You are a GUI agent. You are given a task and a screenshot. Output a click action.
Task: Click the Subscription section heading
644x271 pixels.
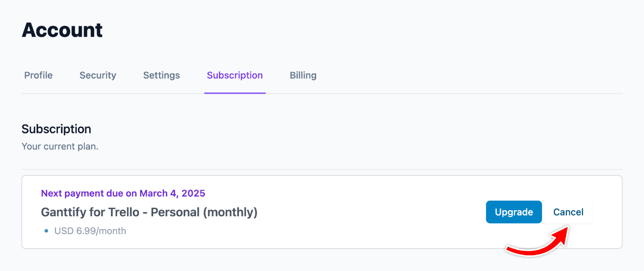(56, 129)
